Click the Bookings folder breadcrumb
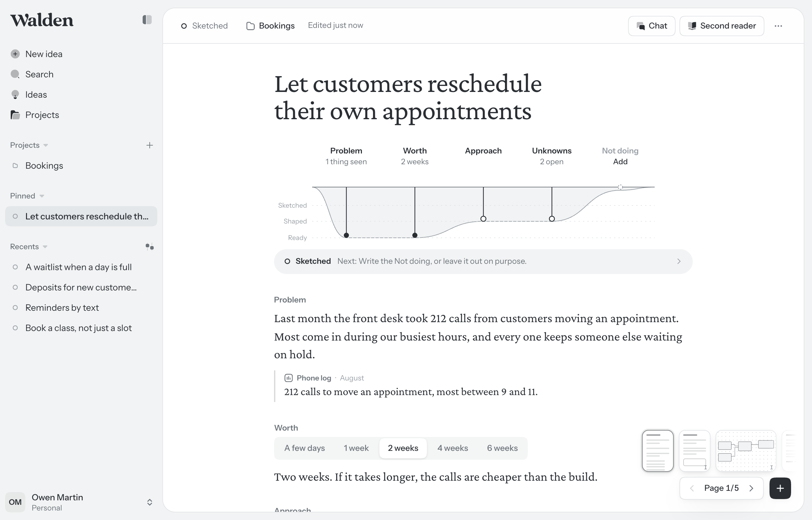The image size is (812, 520). [271, 26]
